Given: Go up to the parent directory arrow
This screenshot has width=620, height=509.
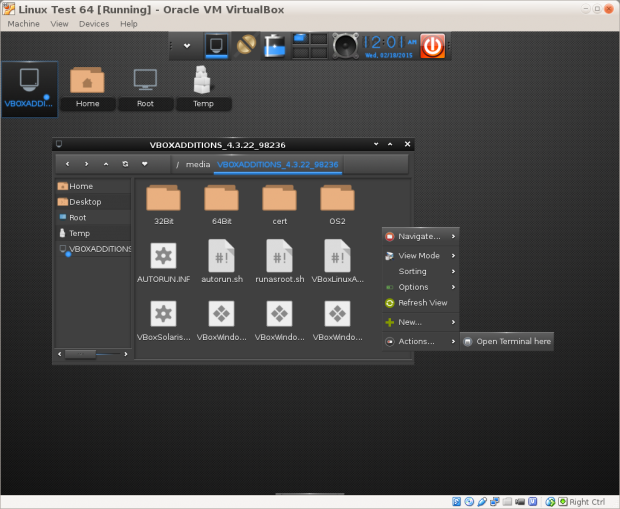Looking at the screenshot, I should [106, 163].
